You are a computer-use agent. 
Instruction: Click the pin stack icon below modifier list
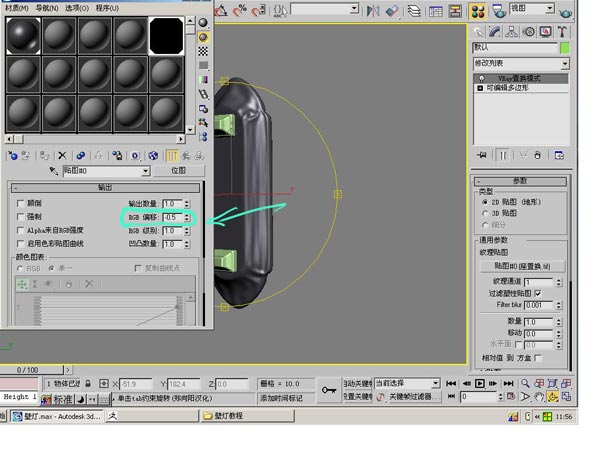coord(482,155)
